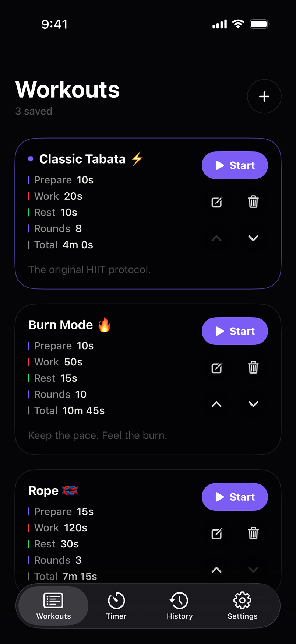
Task: Move Burn Mode down the list
Action: [x=253, y=404]
